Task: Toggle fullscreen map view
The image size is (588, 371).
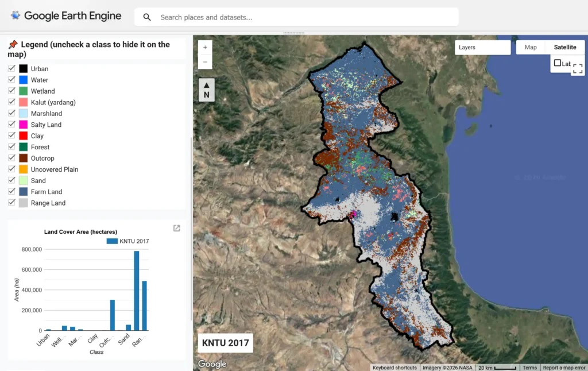Action: pos(578,68)
